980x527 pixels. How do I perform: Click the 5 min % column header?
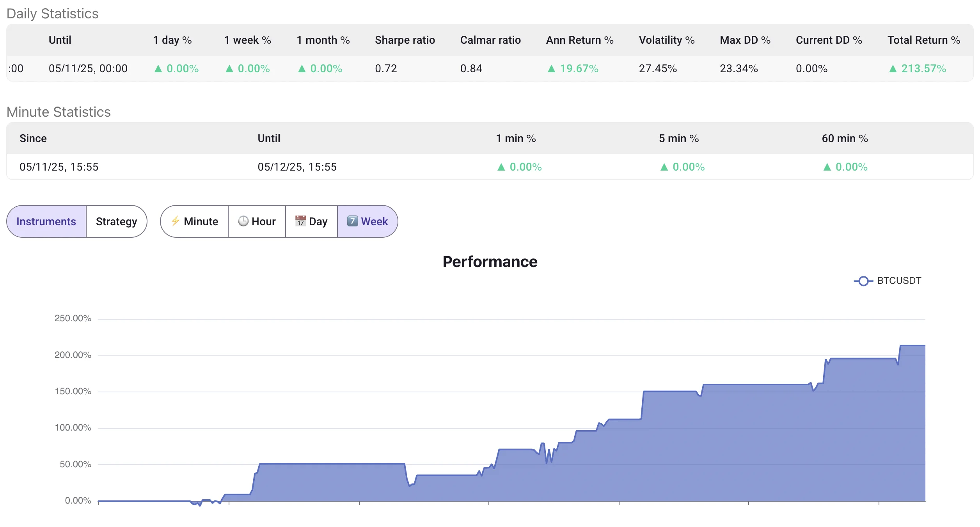(x=679, y=138)
